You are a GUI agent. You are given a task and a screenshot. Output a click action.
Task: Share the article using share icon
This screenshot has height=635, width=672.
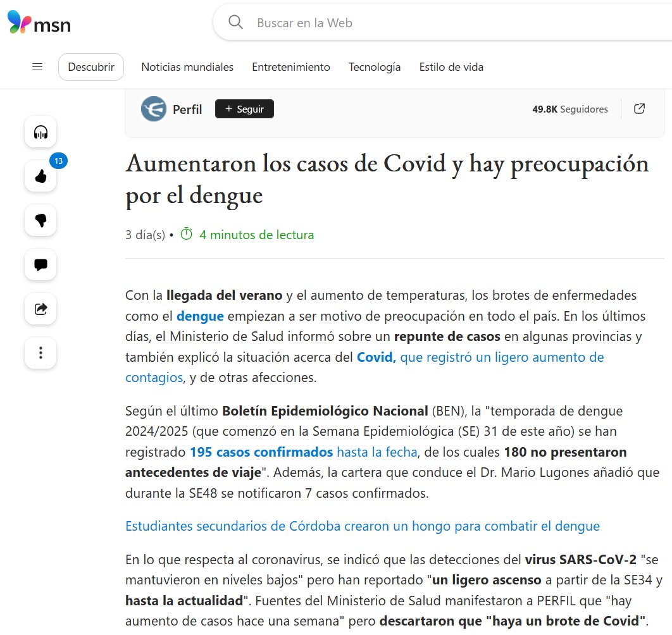click(x=40, y=309)
